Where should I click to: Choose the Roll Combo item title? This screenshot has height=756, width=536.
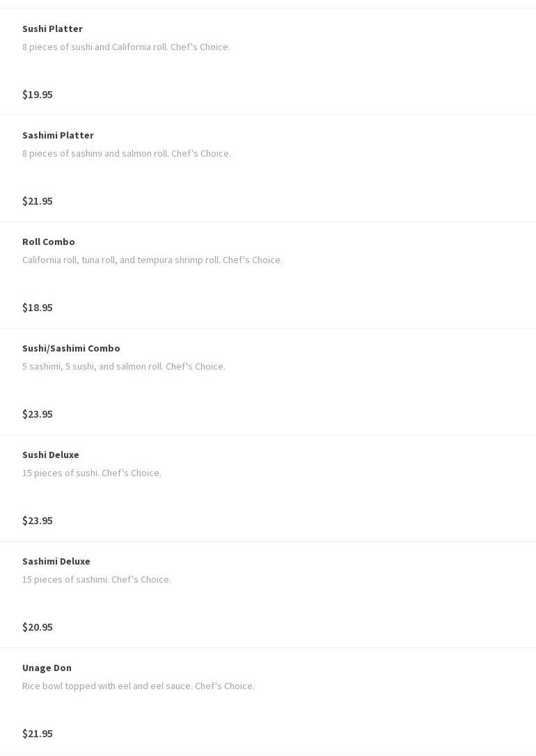tap(49, 242)
